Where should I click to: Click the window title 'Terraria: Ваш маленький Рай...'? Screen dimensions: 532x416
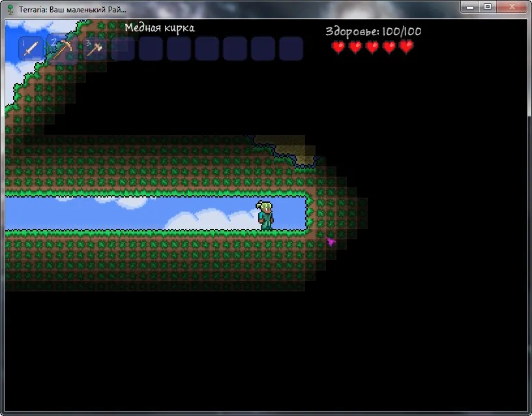pos(72,10)
